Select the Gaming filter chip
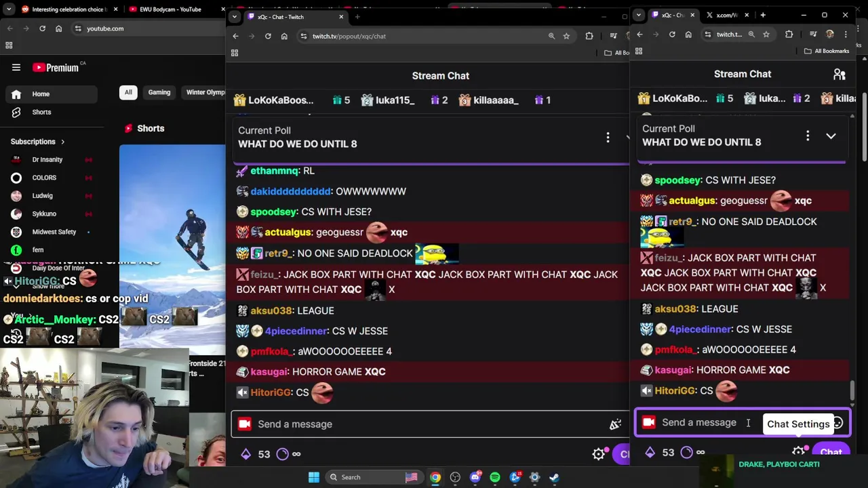Viewport: 868px width, 488px height. (x=159, y=92)
